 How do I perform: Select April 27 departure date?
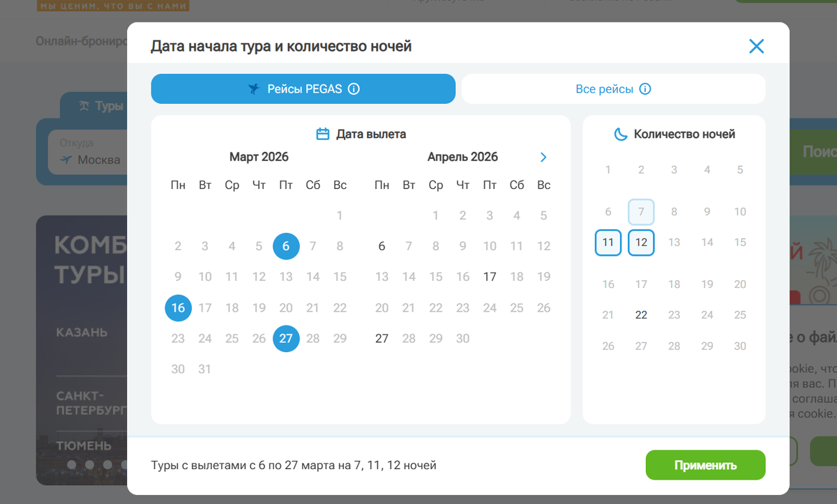382,338
